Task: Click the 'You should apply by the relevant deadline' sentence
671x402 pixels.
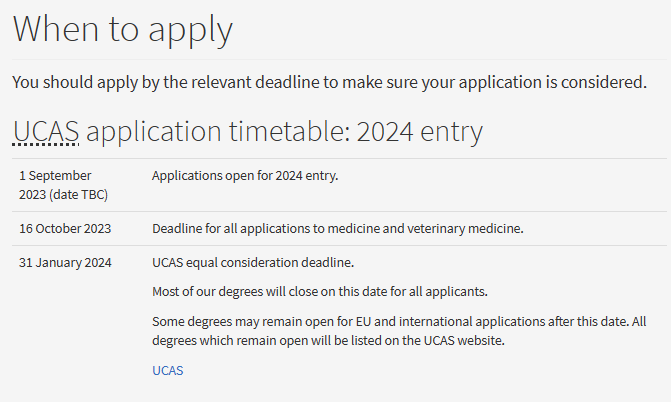Action: coord(330,82)
